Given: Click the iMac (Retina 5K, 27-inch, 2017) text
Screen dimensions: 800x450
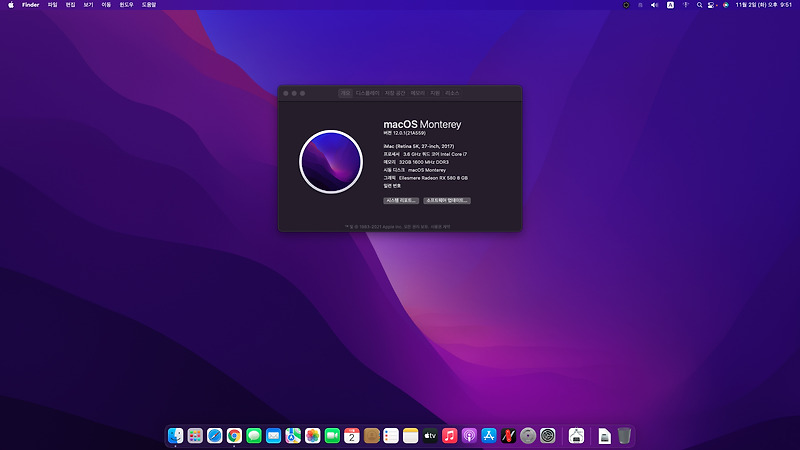Looking at the screenshot, I should [x=418, y=146].
